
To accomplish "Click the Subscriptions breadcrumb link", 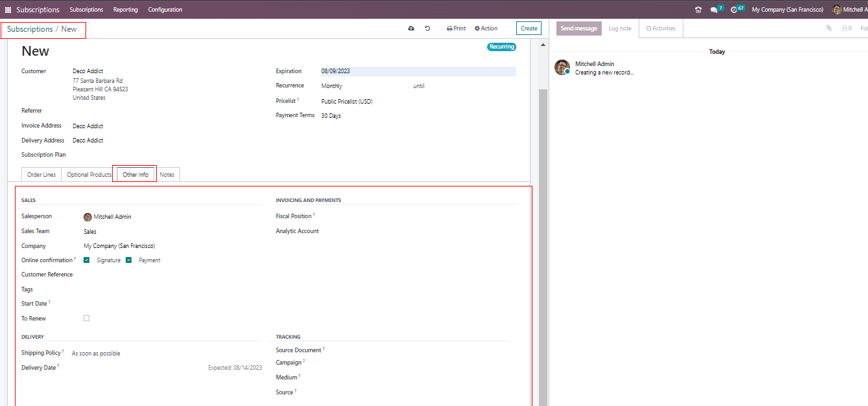I will pos(30,29).
